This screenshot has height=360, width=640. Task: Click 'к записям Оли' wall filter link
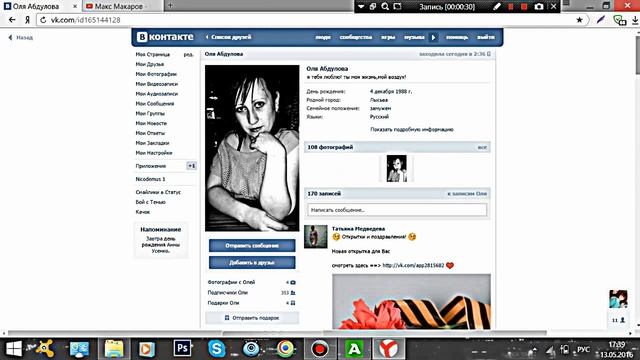[467, 193]
